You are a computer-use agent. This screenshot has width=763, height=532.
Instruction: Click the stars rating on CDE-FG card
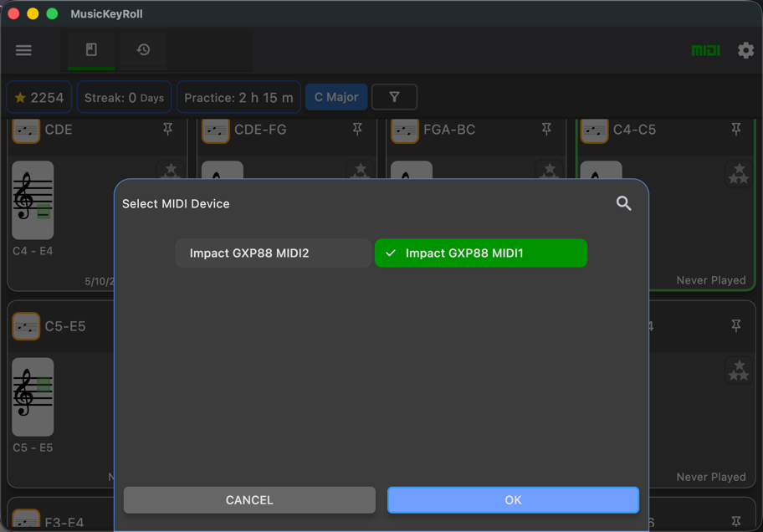[360, 170]
